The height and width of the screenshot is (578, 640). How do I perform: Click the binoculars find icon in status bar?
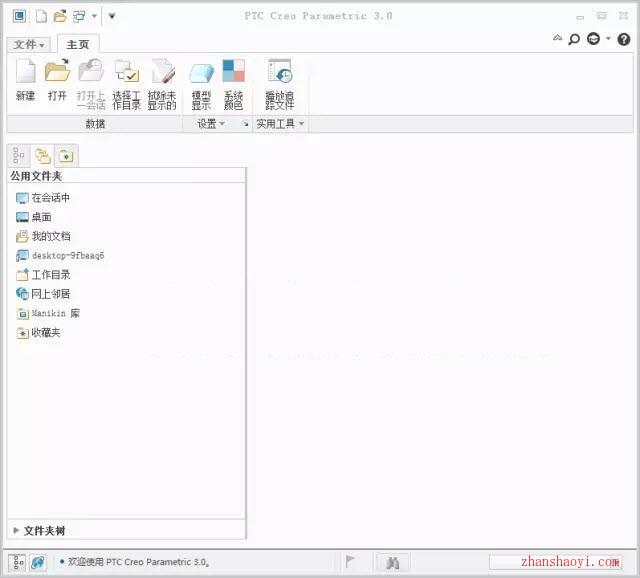coord(393,563)
